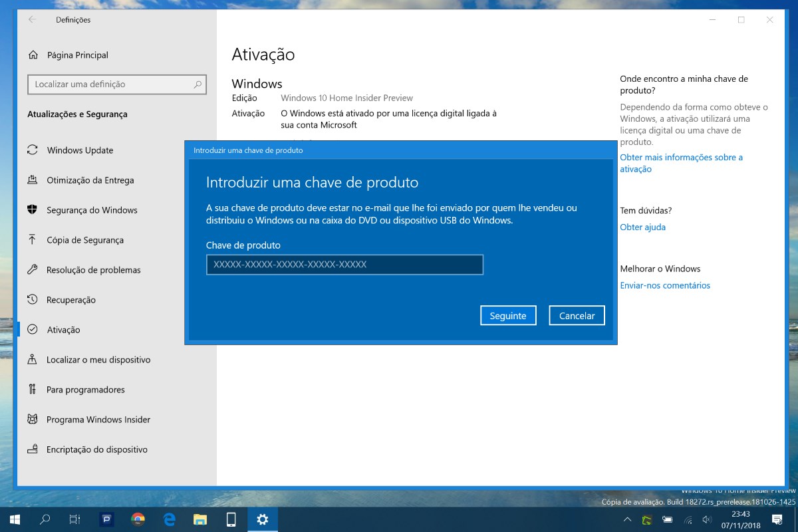
Task: Open the Windows Start menu
Action: click(15, 519)
